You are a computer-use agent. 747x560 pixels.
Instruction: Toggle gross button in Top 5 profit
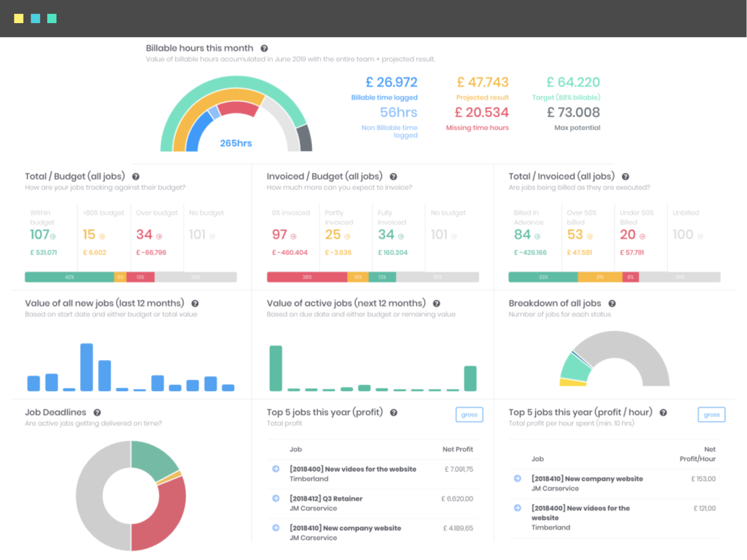(x=469, y=415)
